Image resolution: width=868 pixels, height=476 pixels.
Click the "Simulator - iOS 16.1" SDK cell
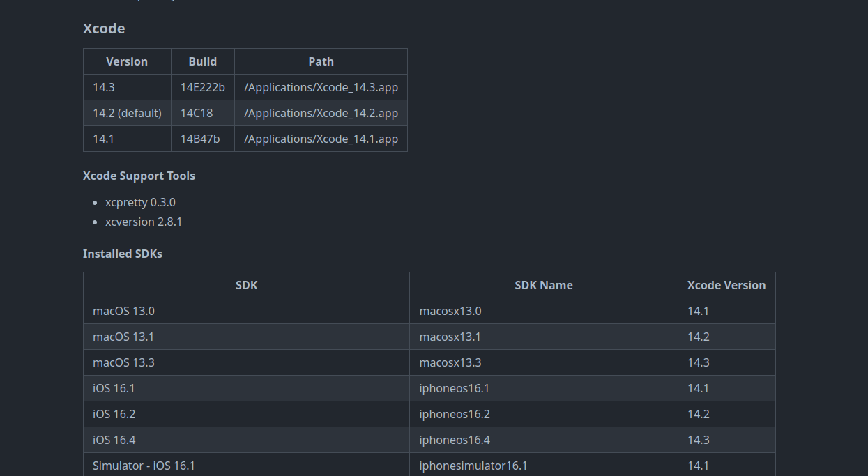point(246,465)
